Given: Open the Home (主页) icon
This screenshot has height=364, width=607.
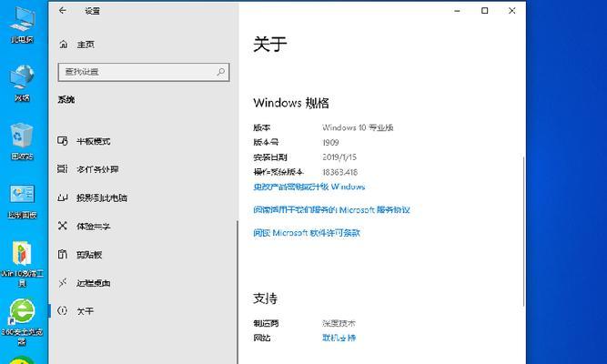Looking at the screenshot, I should pos(64,45).
